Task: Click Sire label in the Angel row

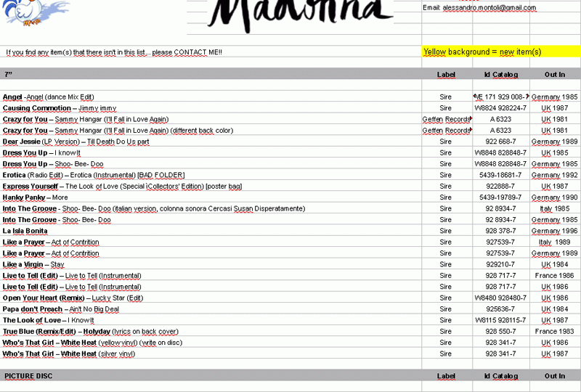Action: pos(446,97)
